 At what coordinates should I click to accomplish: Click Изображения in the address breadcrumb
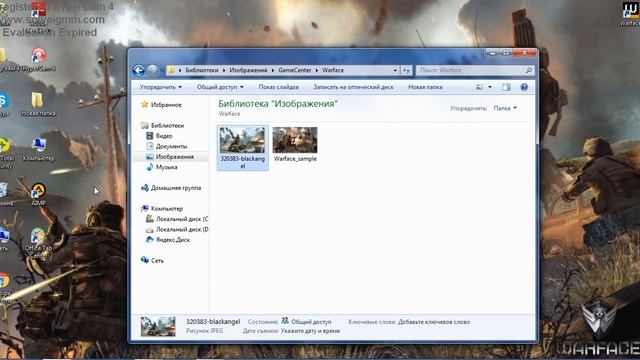pos(248,70)
